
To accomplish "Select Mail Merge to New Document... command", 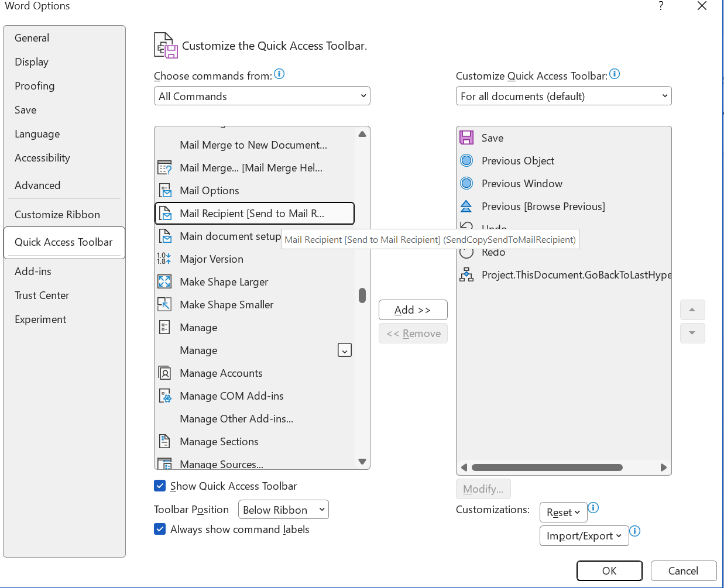I will click(255, 145).
